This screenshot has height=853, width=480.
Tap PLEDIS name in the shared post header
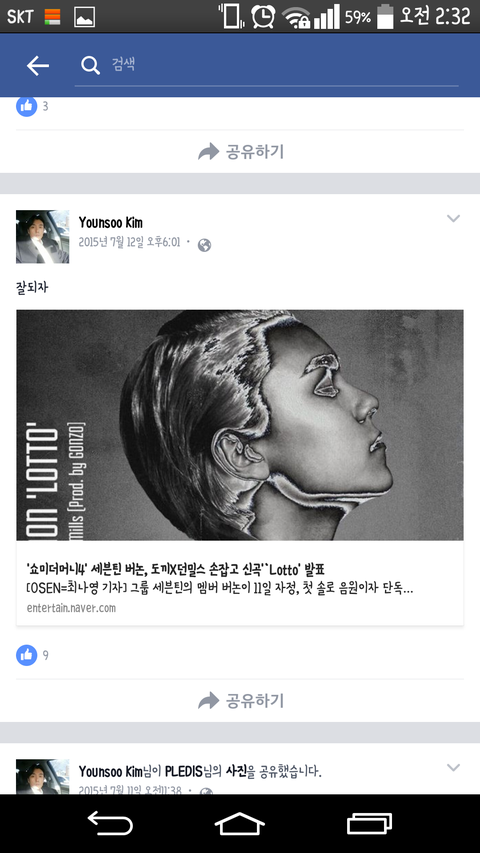[183, 771]
